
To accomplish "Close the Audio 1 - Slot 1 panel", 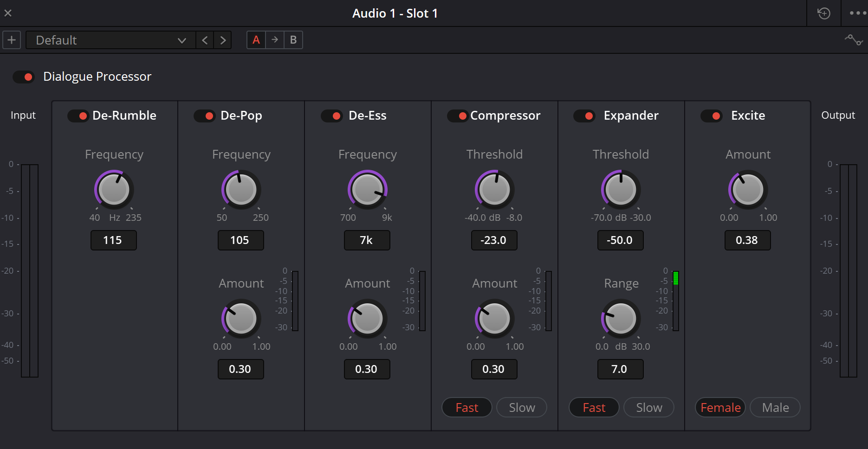I will pos(8,13).
